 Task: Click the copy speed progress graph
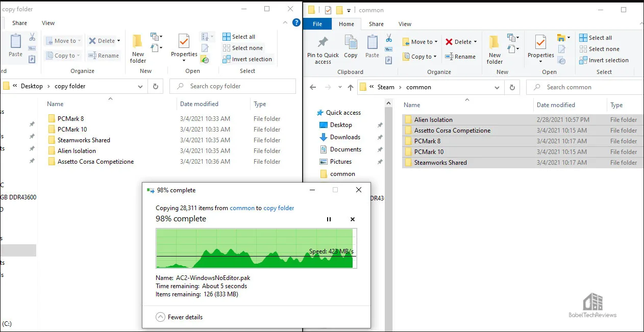click(256, 248)
